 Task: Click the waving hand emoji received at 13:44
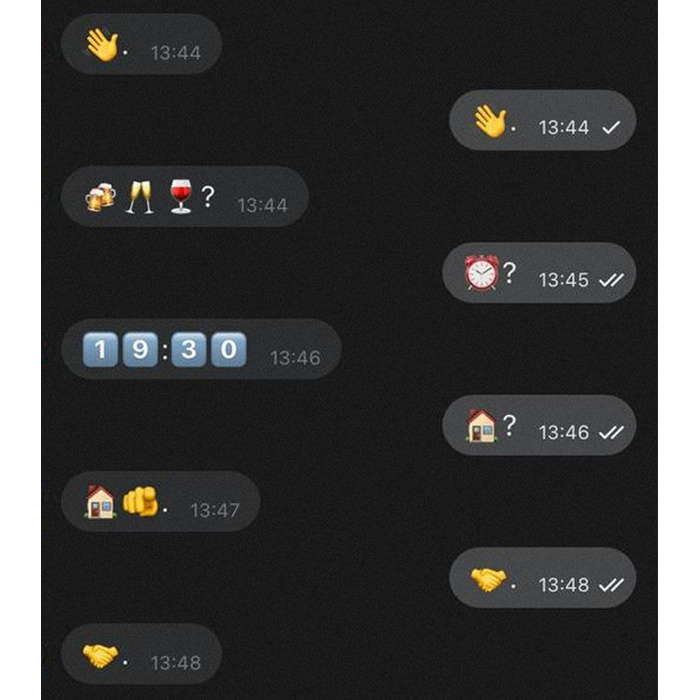[x=103, y=44]
